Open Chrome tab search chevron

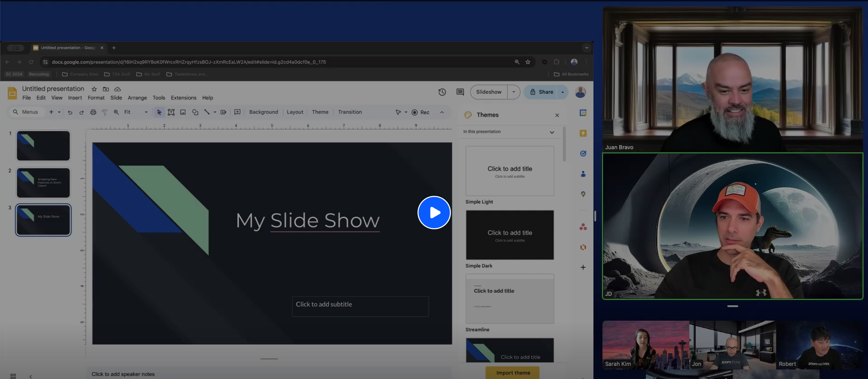[587, 47]
